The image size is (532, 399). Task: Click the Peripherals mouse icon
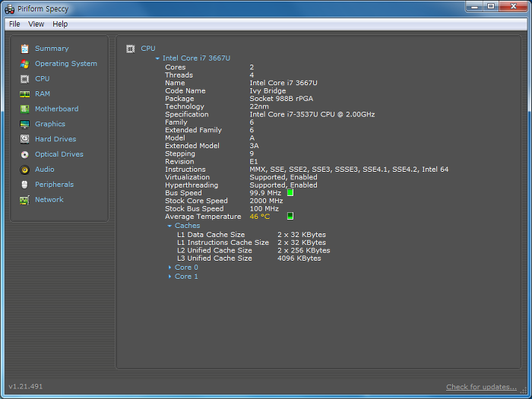(24, 185)
